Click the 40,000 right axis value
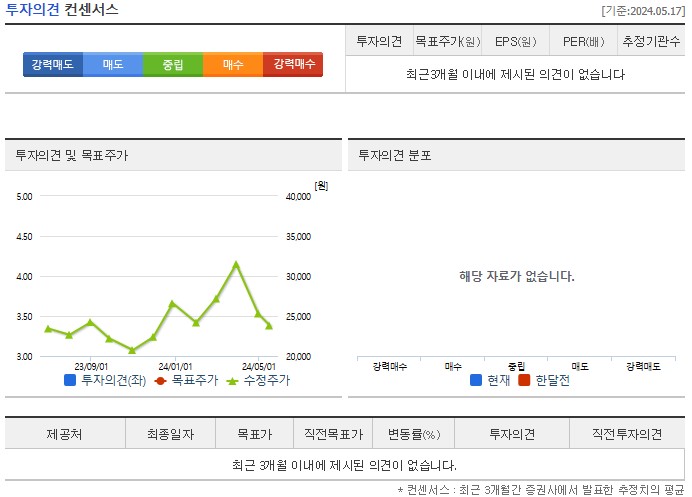 (298, 196)
